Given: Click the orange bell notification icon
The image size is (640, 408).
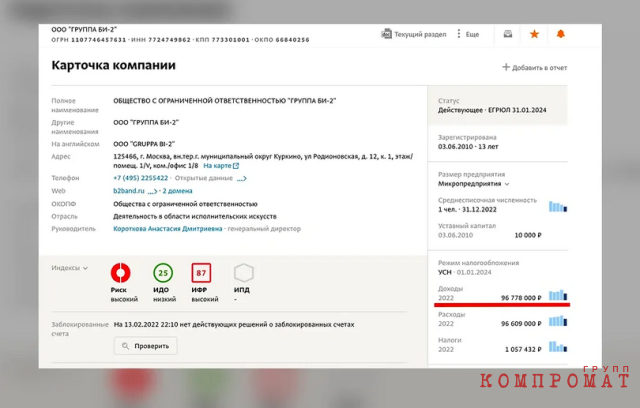Looking at the screenshot, I should (x=560, y=34).
